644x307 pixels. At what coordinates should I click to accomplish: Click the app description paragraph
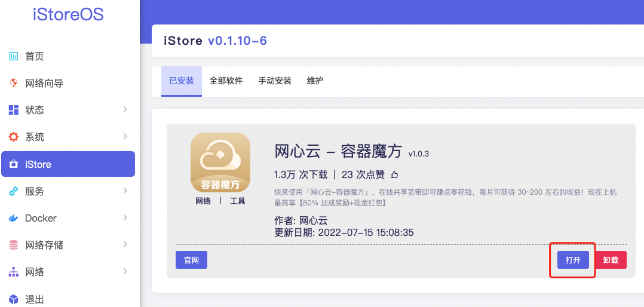point(446,198)
